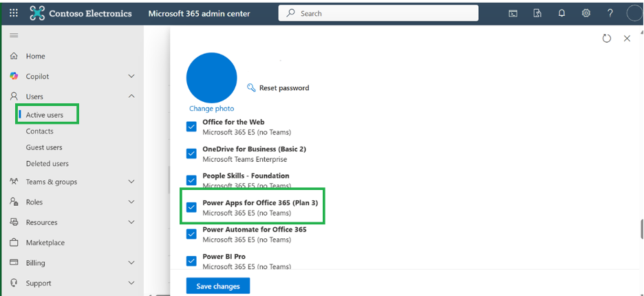Click the Support headset icon
This screenshot has width=644, height=296.
14,283
